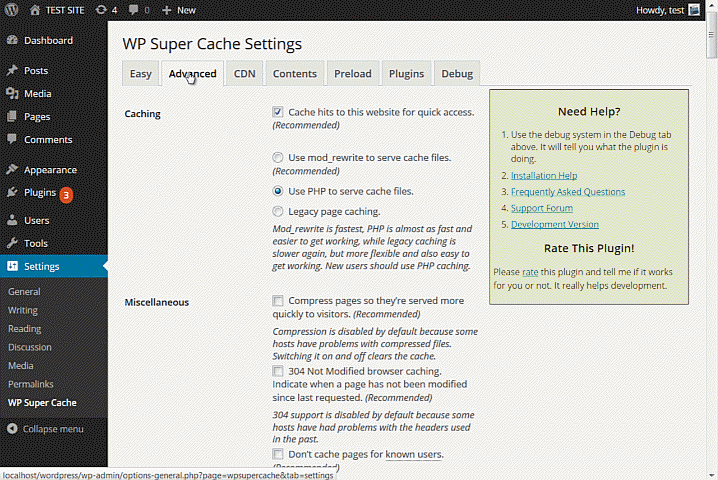This screenshot has width=718, height=480.
Task: Switch to the Easy tab
Action: tap(141, 73)
